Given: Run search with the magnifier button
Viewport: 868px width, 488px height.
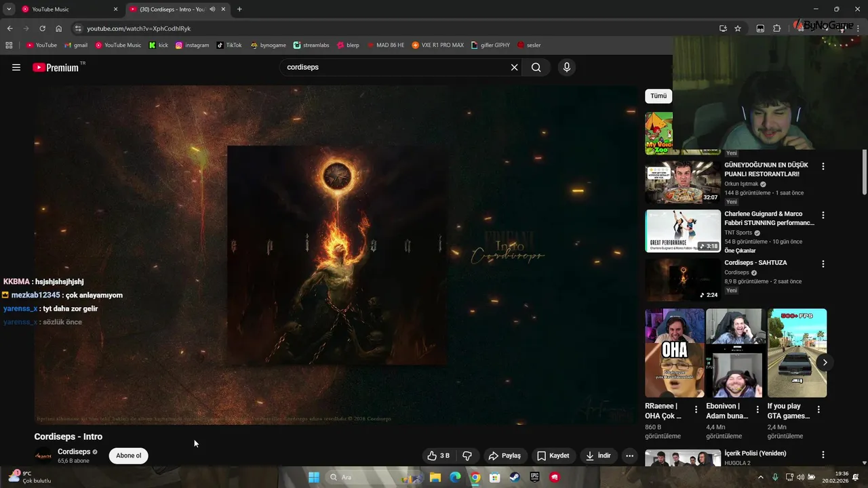Looking at the screenshot, I should [536, 67].
